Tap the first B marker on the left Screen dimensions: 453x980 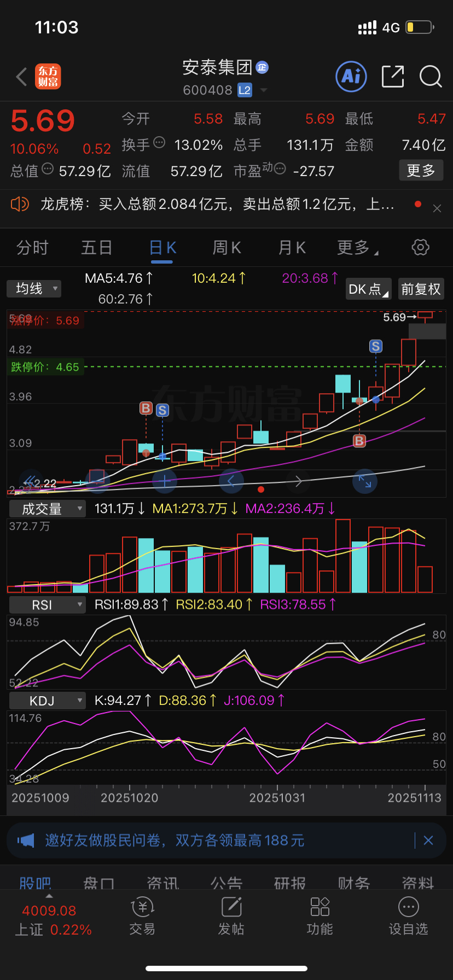point(146,408)
